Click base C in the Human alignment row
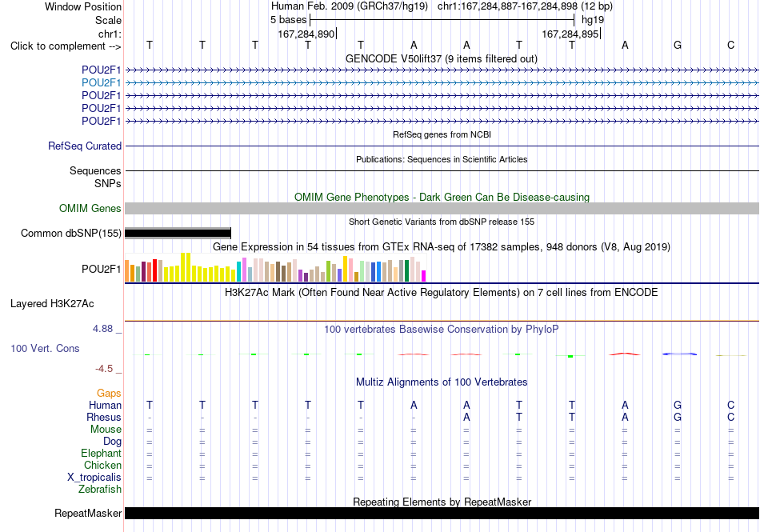This screenshot has height=532, width=760. coord(730,405)
